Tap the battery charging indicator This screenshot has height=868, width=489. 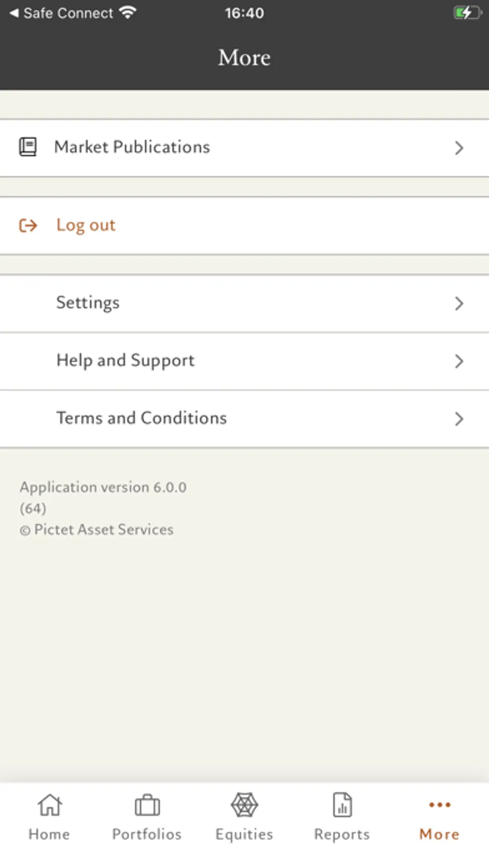coord(467,13)
